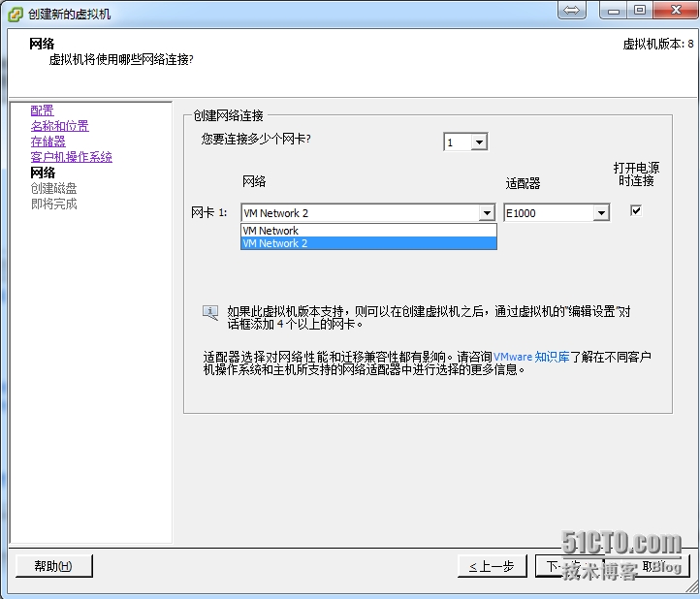Screen dimensions: 700x599
Task: Click the 帮助(H) button
Action: 54,566
